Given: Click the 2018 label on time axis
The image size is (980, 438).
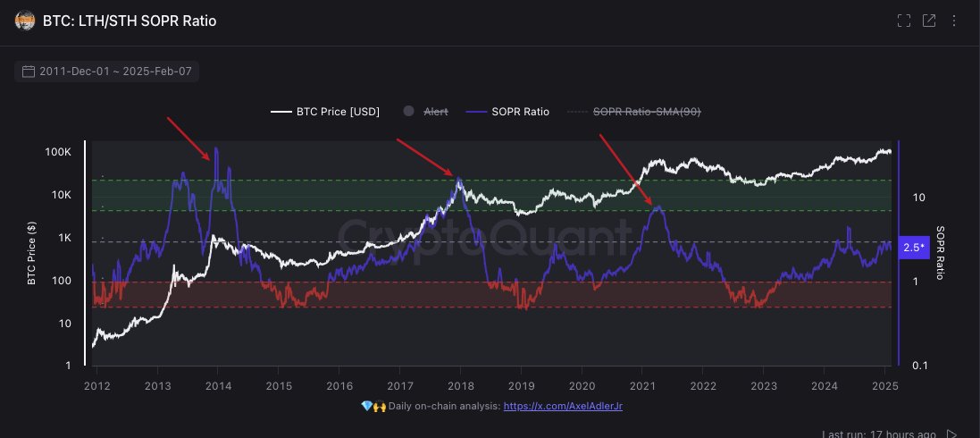Looking at the screenshot, I should [x=460, y=385].
